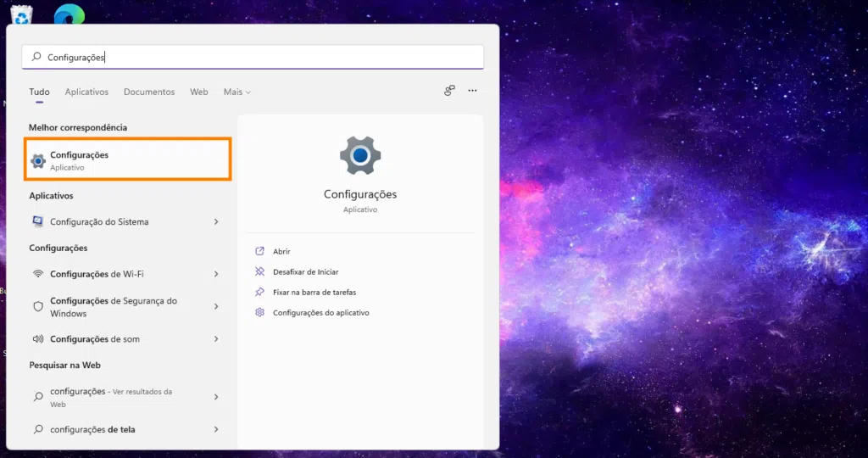Image resolution: width=868 pixels, height=458 pixels.
Task: Click search icon beside configurações de tela
Action: point(38,429)
